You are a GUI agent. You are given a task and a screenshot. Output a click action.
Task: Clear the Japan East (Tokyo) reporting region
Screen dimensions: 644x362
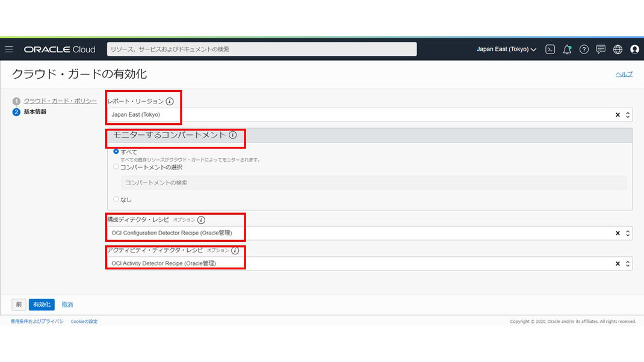[618, 115]
